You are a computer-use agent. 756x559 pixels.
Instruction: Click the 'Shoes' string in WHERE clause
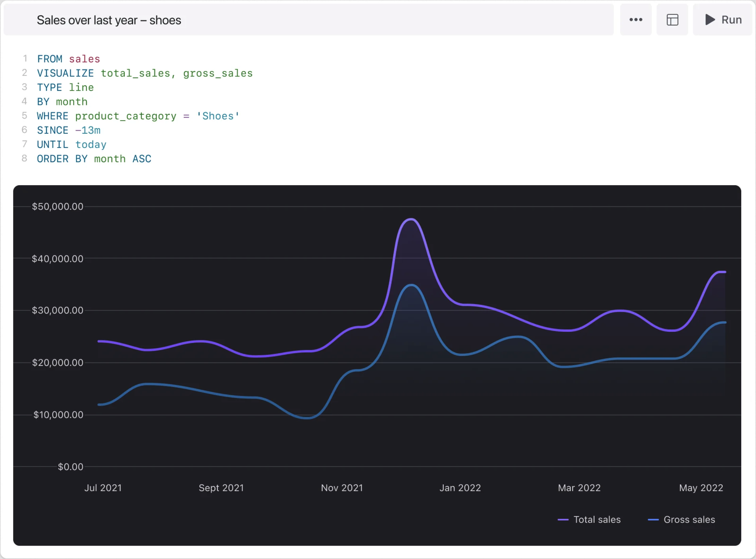pyautogui.click(x=218, y=116)
